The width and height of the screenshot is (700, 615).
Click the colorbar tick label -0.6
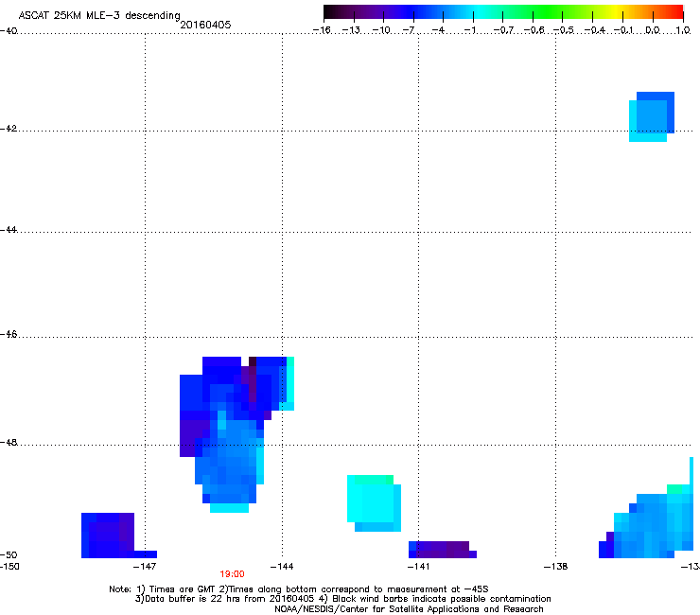pos(534,30)
